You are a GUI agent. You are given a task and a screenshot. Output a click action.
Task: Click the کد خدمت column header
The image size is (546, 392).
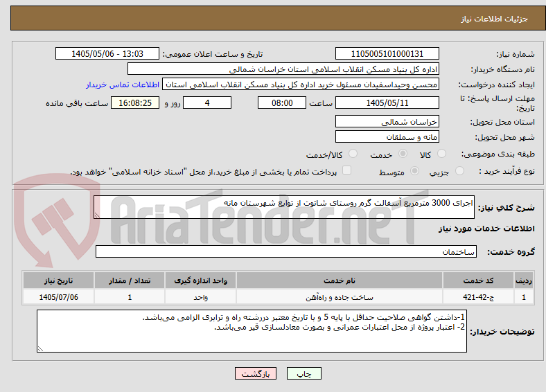pyautogui.click(x=479, y=280)
